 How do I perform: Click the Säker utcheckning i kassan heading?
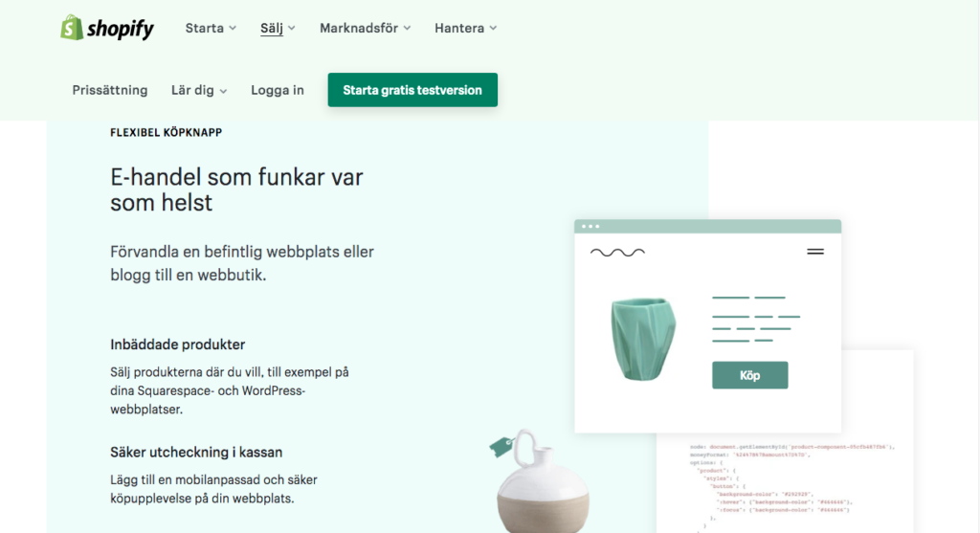coord(196,452)
